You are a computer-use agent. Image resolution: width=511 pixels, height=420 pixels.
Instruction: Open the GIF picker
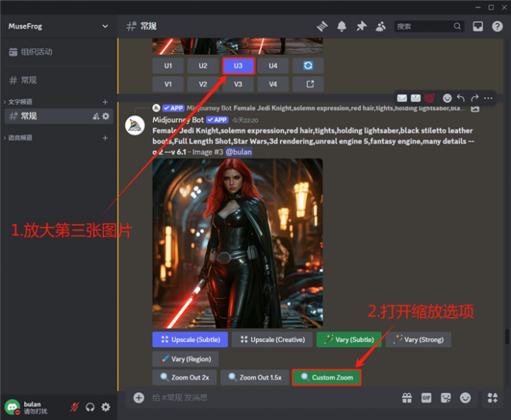pos(426,398)
